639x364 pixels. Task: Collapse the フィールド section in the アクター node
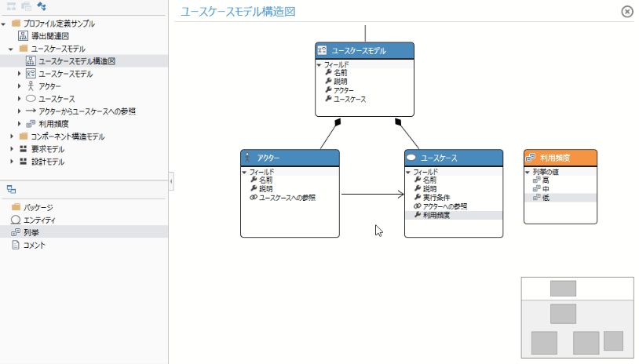pyautogui.click(x=244, y=172)
